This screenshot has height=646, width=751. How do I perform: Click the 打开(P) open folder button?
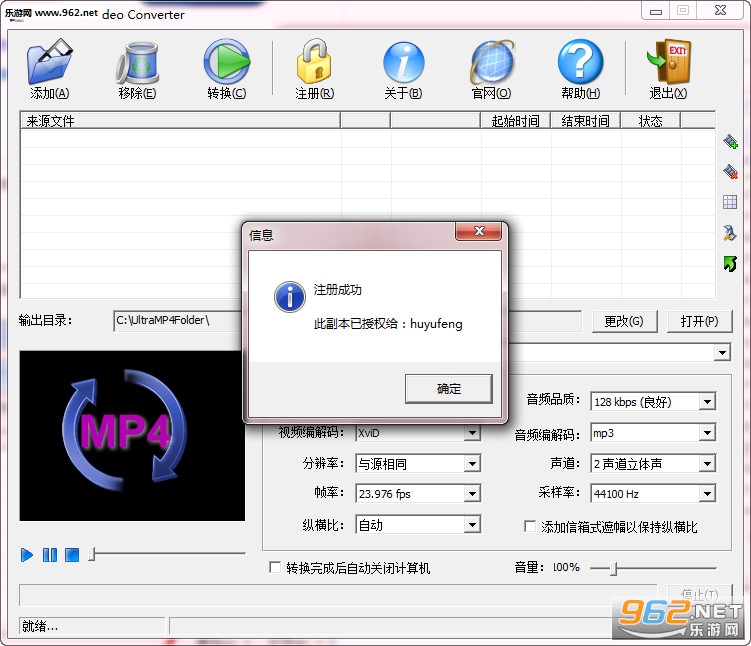[699, 321]
